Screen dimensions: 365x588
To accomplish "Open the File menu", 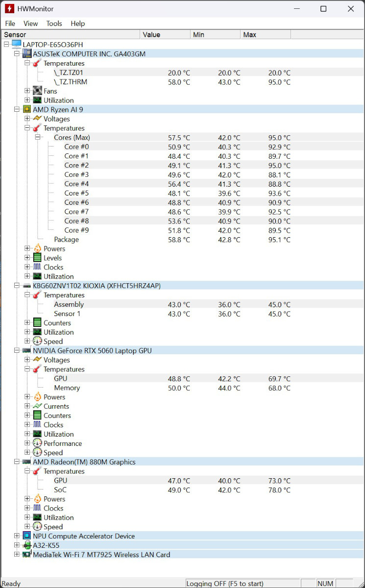I will pos(10,24).
